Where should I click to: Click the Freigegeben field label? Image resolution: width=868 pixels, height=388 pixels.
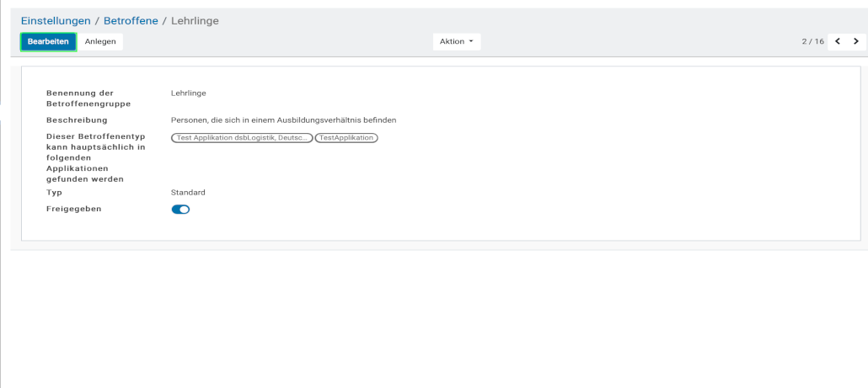point(73,209)
